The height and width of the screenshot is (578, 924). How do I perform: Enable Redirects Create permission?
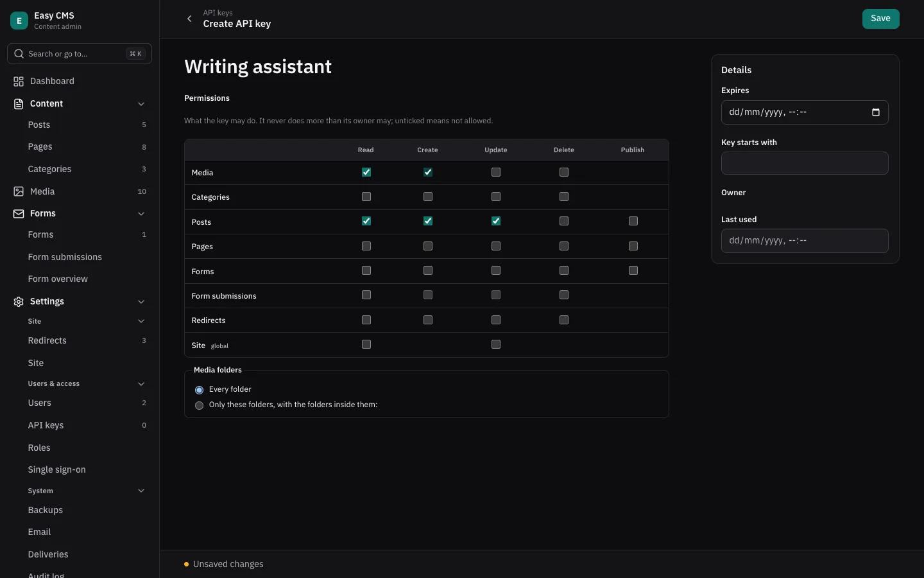(428, 320)
